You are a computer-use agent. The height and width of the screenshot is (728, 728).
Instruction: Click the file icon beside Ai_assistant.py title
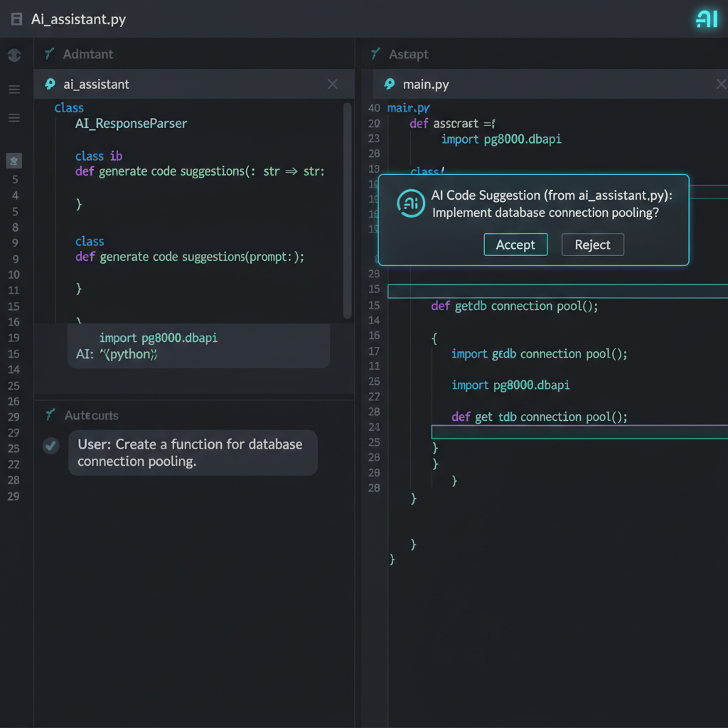(x=16, y=19)
